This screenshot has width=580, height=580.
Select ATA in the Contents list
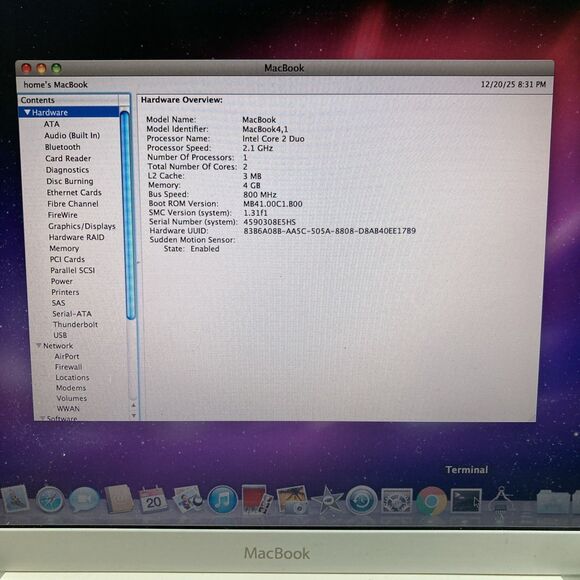(51, 124)
